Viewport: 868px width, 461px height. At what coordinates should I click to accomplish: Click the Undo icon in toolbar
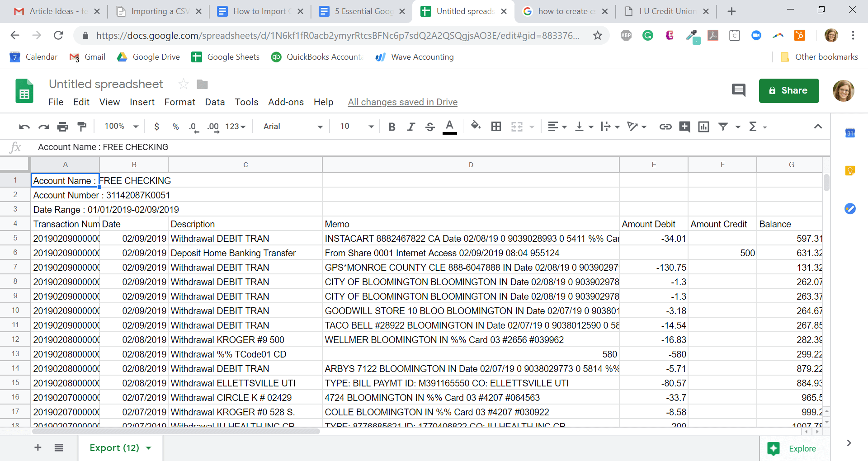(x=24, y=127)
